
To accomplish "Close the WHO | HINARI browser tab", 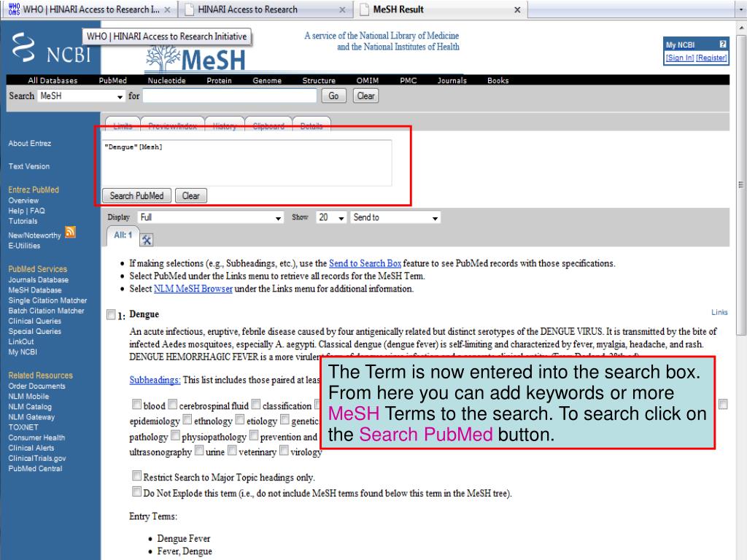I will [x=167, y=9].
